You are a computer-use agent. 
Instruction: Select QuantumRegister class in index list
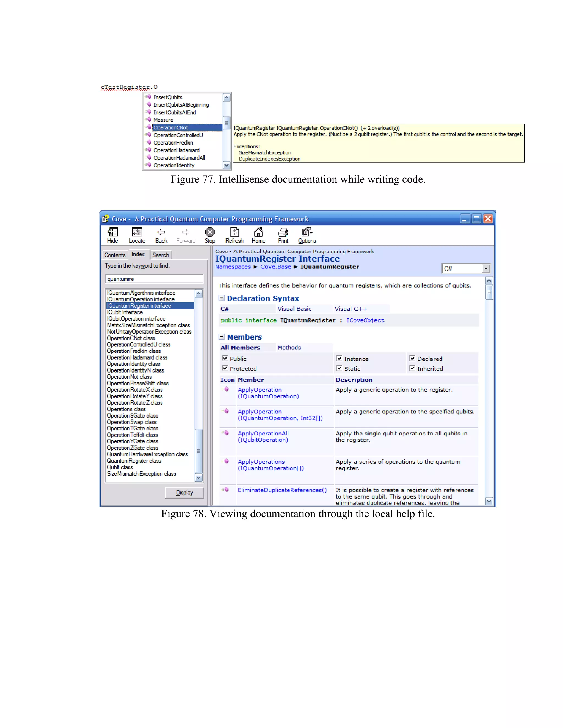[134, 461]
